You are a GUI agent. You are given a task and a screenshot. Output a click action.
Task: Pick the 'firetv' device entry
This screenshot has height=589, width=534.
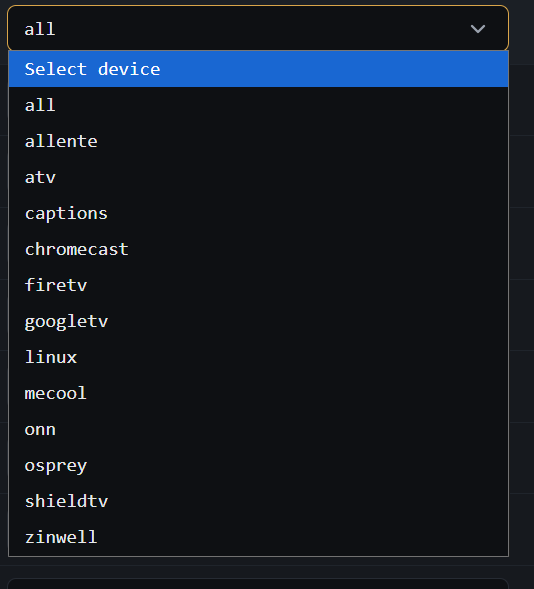(x=258, y=285)
